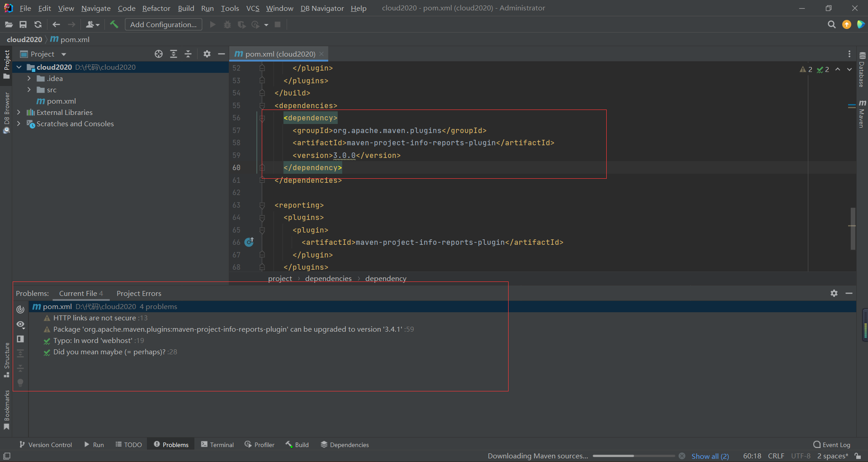Open Problems panel settings gear

(x=834, y=293)
